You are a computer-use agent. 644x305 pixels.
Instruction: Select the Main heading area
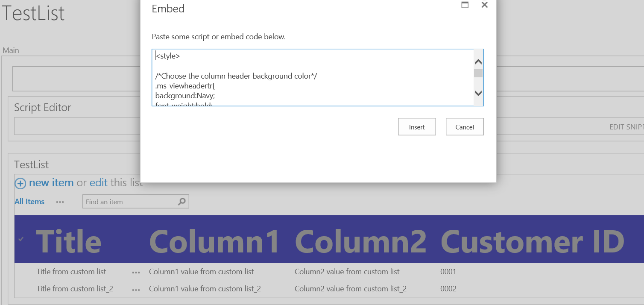pos(11,50)
